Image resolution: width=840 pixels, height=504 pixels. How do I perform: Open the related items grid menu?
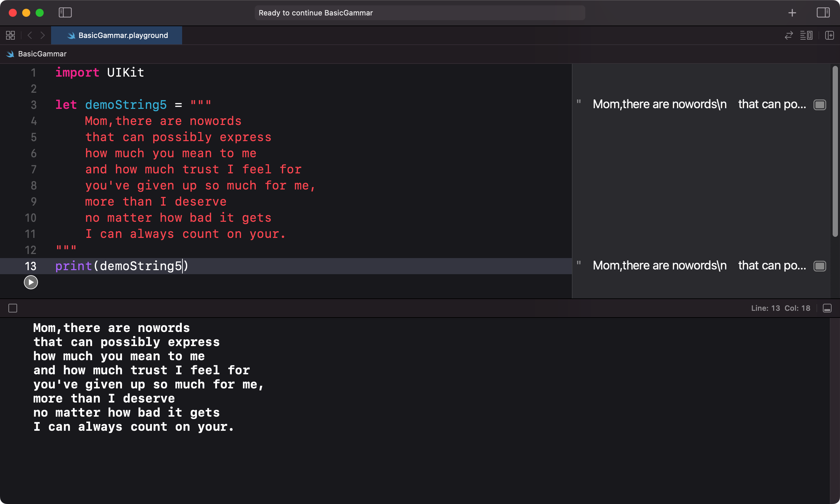click(10, 35)
